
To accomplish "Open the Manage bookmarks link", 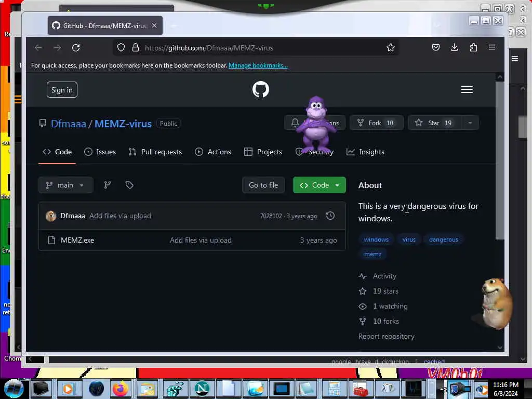I will point(258,65).
